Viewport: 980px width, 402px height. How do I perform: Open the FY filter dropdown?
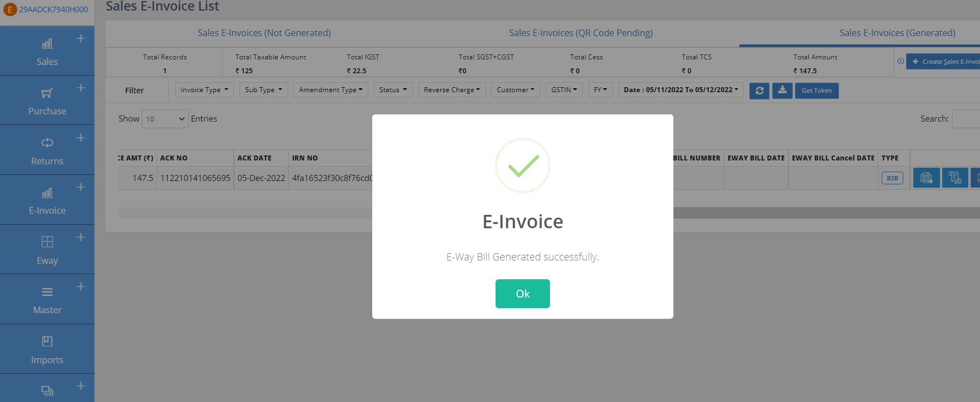tap(601, 90)
